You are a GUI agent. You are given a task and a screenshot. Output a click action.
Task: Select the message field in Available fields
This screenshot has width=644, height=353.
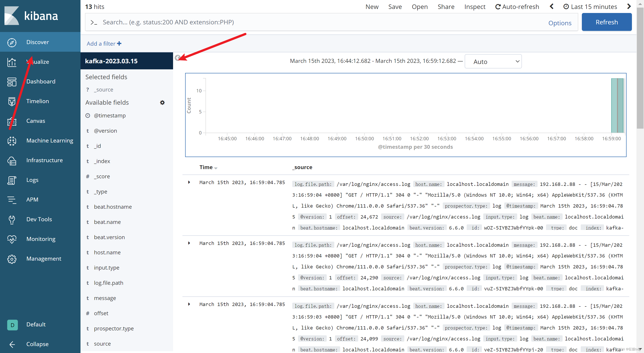[x=105, y=298]
